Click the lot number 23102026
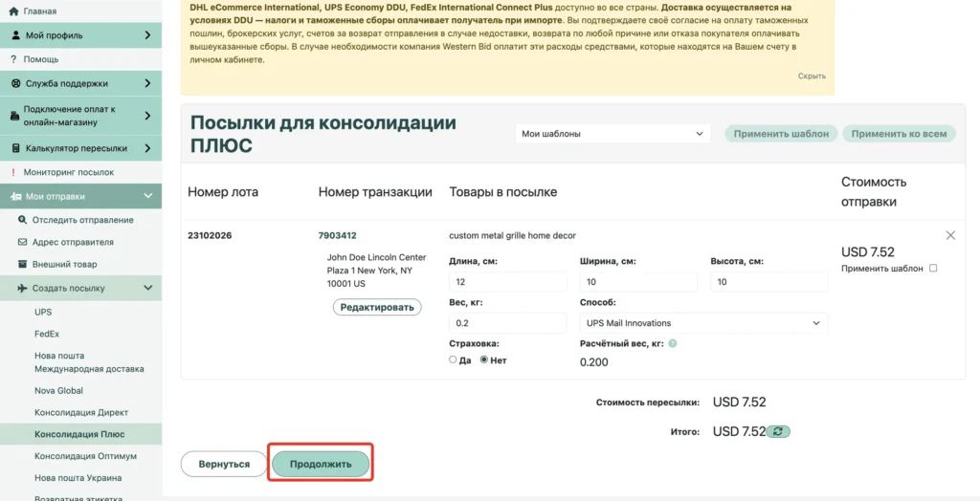 [210, 235]
